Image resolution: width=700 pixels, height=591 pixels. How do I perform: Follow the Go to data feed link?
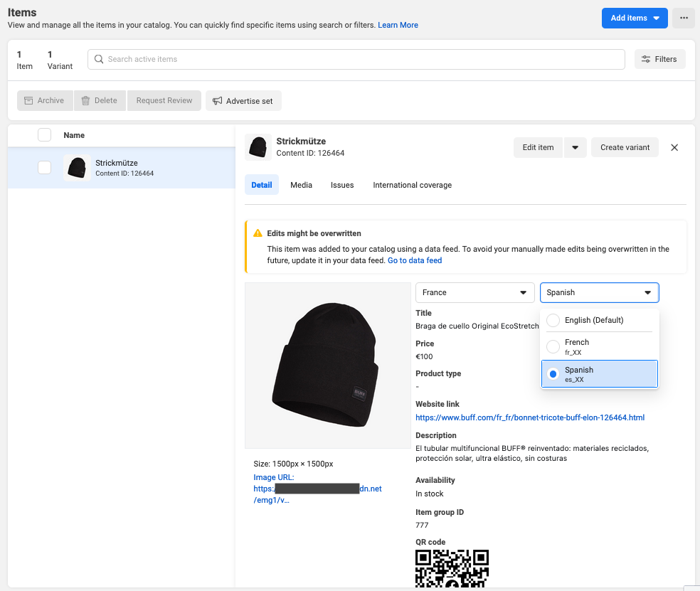pos(415,260)
